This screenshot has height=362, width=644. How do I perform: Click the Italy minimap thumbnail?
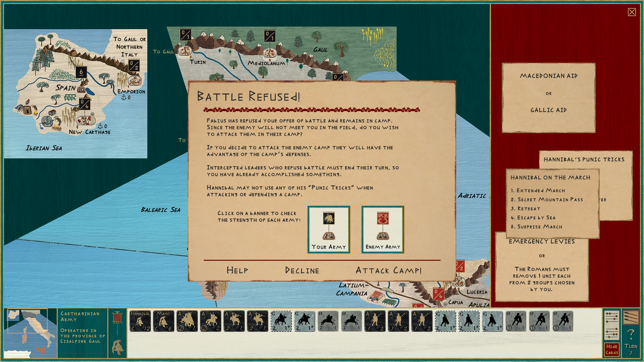(30, 333)
